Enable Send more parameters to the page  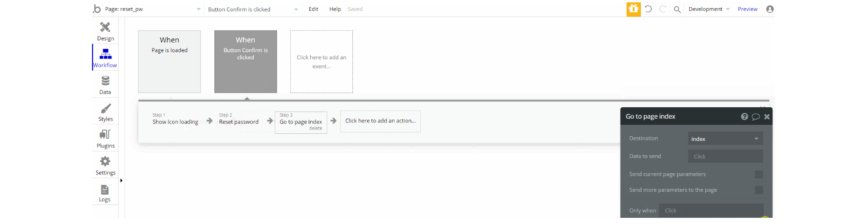click(x=759, y=190)
